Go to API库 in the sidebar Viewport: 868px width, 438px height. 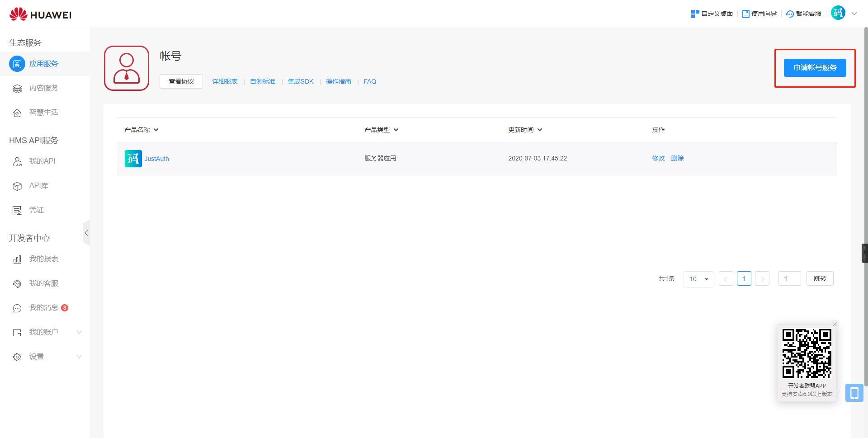pyautogui.click(x=38, y=186)
